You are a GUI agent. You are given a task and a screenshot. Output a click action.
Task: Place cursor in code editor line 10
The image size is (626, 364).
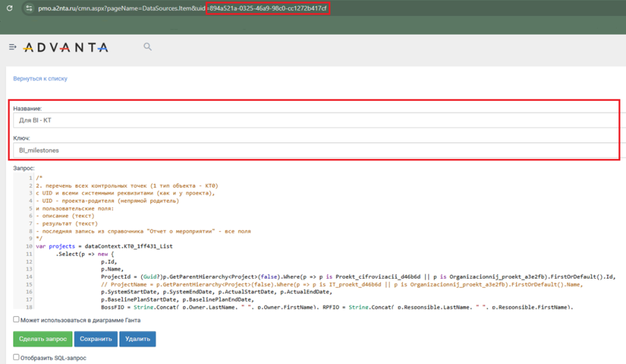point(104,247)
